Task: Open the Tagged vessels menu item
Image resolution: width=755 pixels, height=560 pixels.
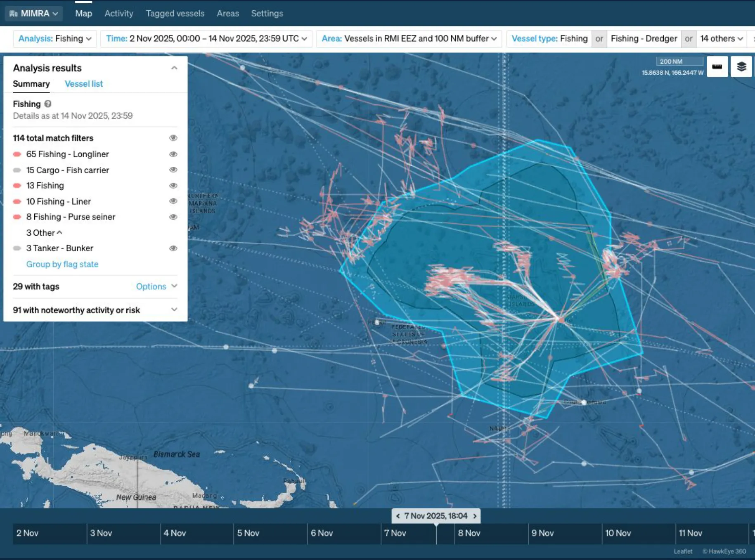Action: 175,13
